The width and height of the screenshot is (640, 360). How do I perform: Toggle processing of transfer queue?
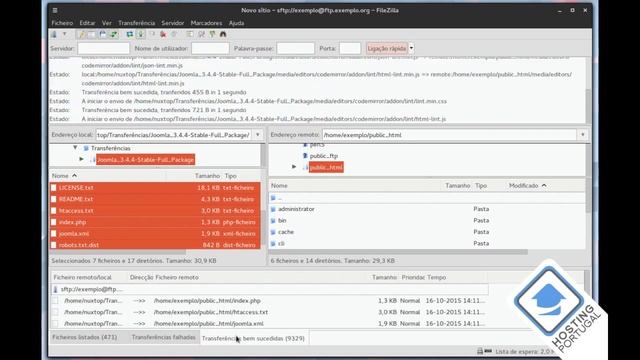[x=140, y=35]
